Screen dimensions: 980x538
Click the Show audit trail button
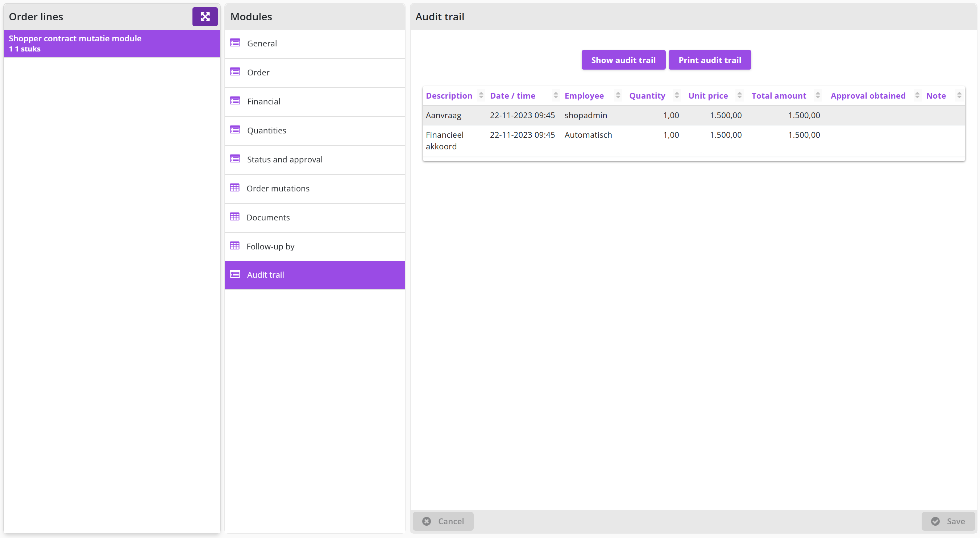point(623,60)
